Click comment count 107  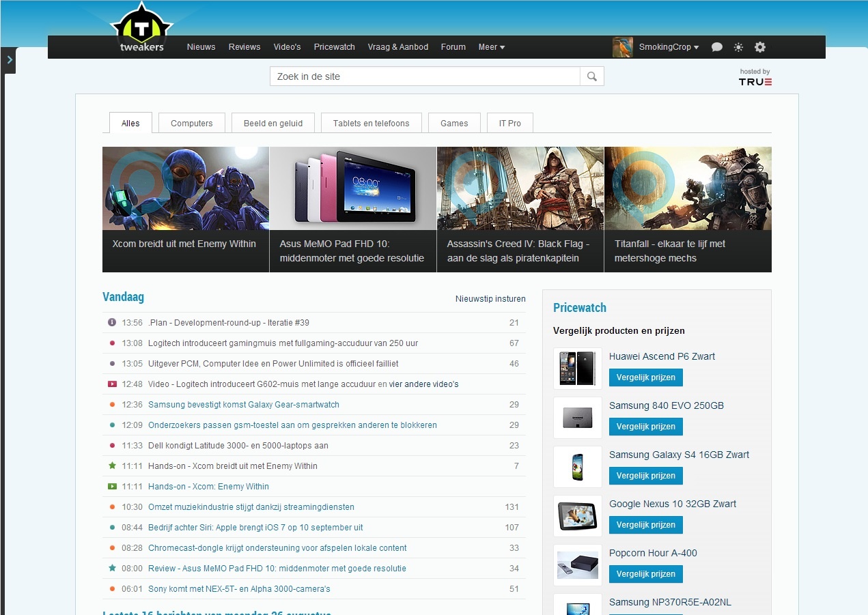[x=512, y=528]
